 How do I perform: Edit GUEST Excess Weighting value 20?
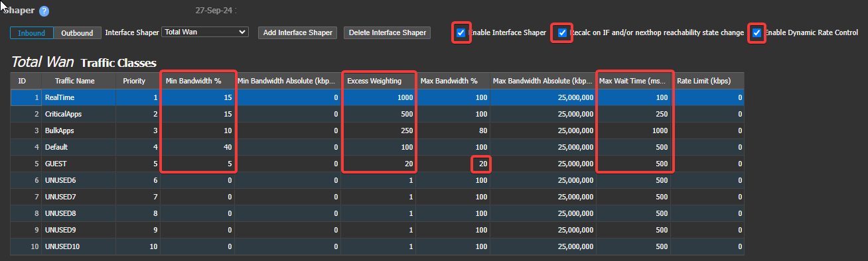point(379,164)
